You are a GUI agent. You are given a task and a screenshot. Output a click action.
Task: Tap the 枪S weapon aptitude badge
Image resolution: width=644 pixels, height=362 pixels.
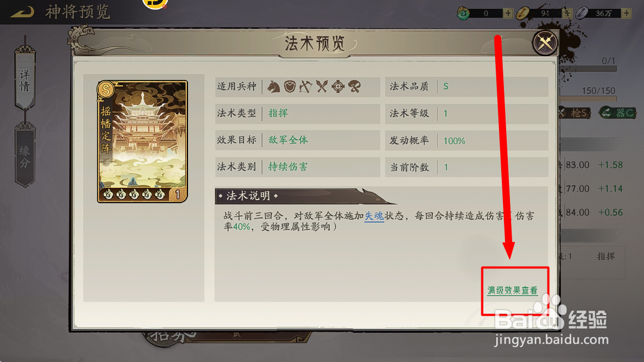(x=575, y=112)
